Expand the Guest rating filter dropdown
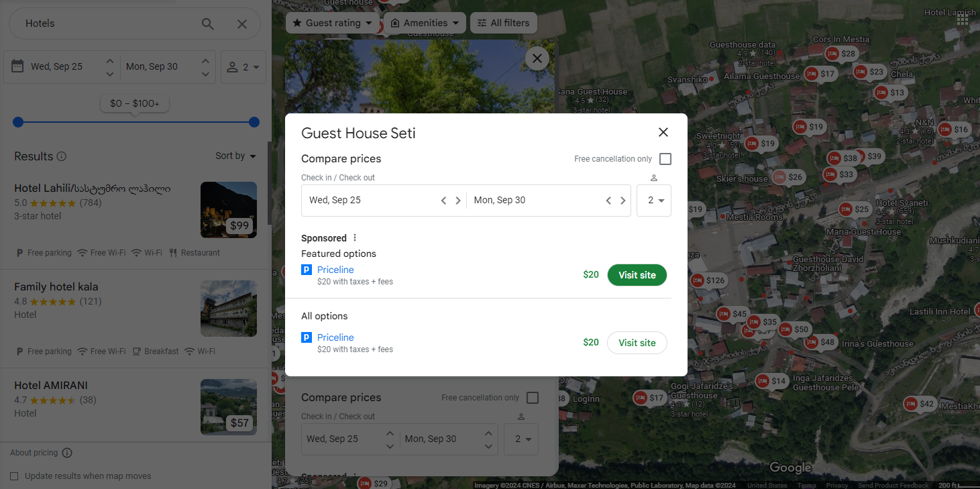This screenshot has width=980, height=489. point(332,23)
